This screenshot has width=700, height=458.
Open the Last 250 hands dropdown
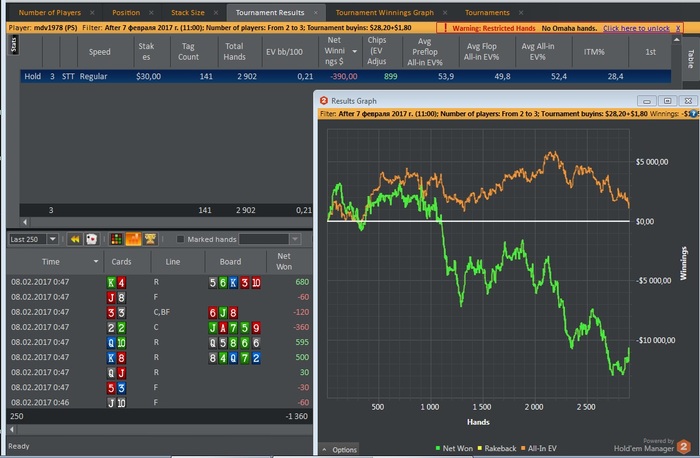coord(52,239)
